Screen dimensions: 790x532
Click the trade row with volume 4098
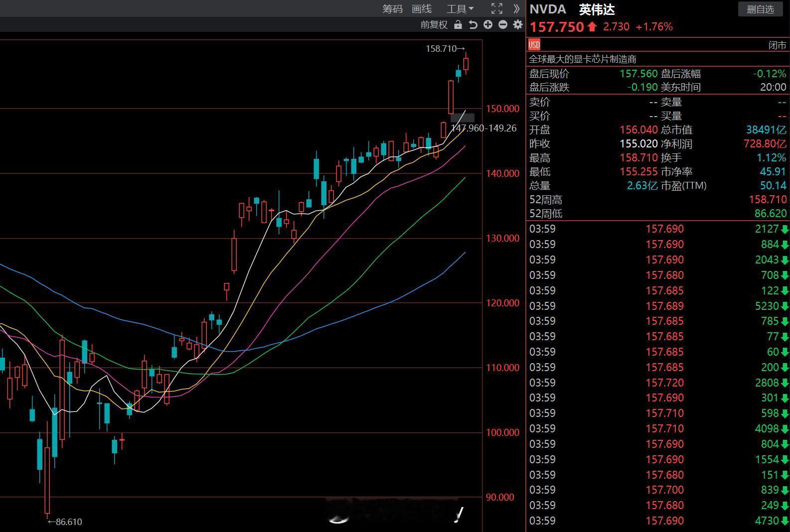pos(658,428)
